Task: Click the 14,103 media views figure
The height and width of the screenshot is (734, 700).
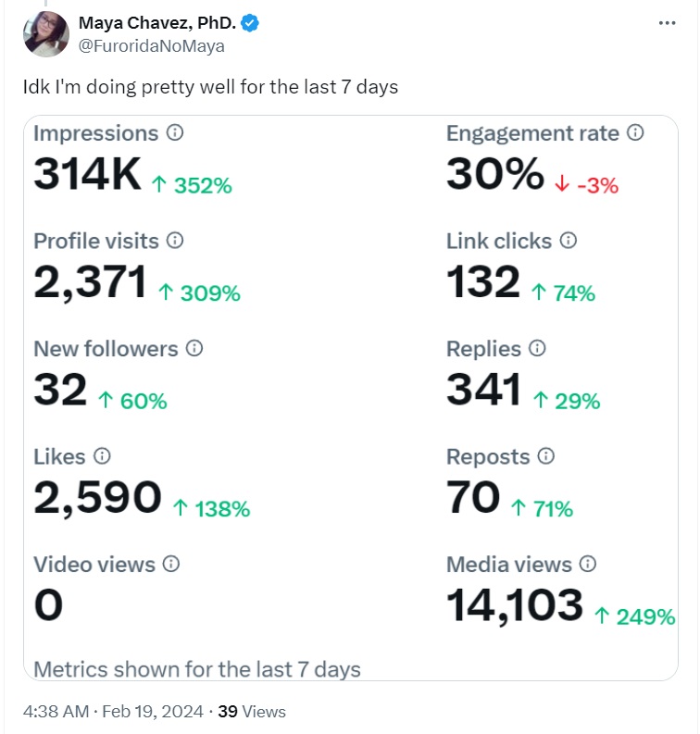Action: tap(515, 605)
